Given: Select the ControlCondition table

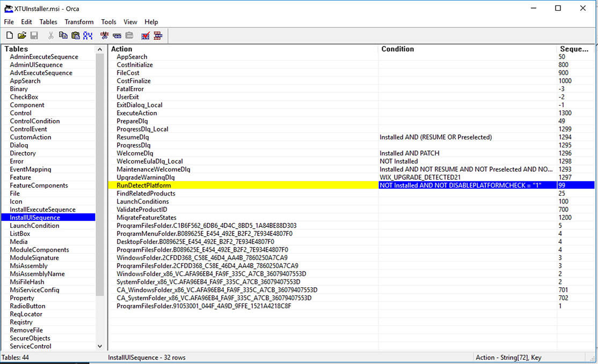Looking at the screenshot, I should tap(35, 121).
